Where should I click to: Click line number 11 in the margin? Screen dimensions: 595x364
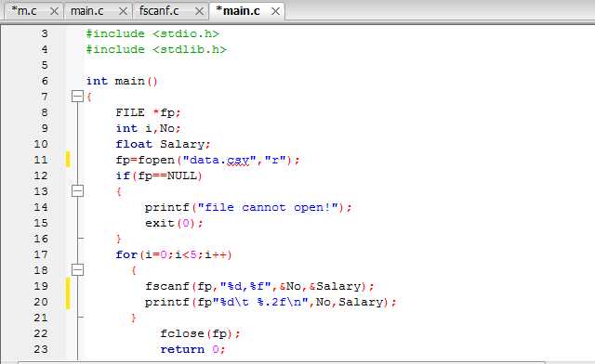(x=41, y=160)
